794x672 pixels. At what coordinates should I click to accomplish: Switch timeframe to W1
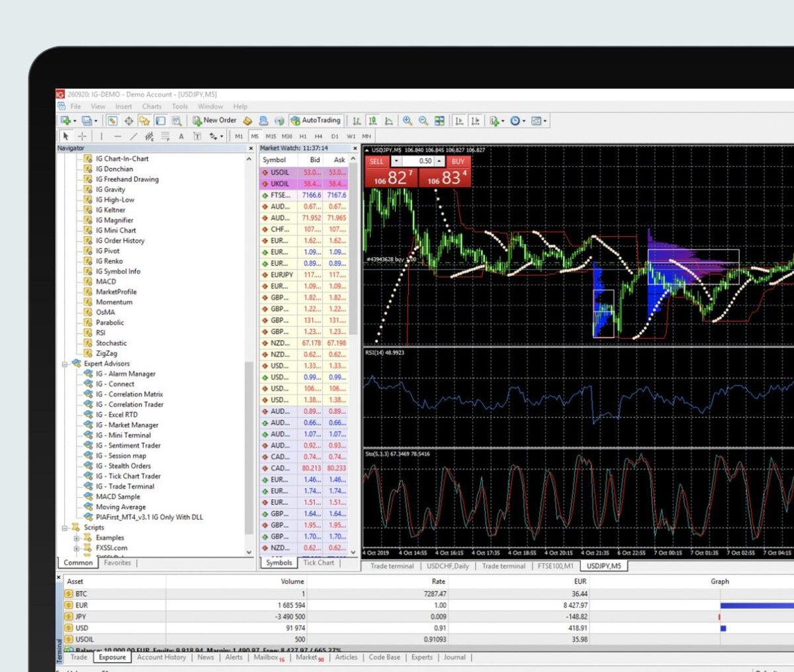351,136
